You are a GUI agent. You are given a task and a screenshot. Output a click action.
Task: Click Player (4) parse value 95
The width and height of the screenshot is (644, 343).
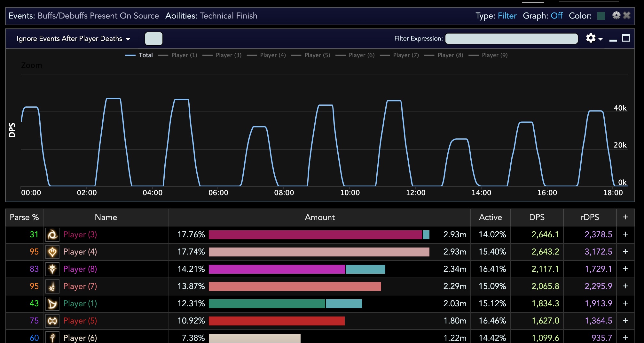tap(34, 252)
